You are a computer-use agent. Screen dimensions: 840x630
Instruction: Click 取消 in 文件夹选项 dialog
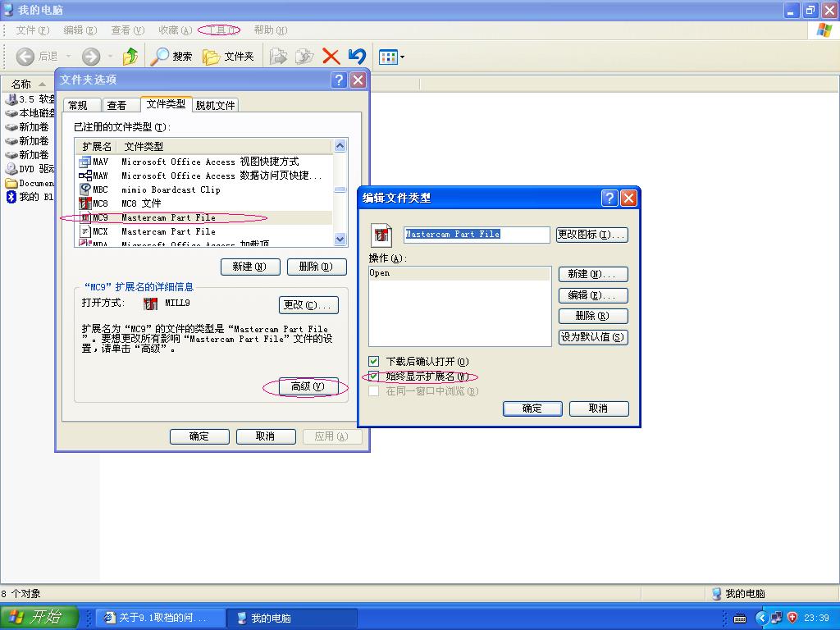[x=266, y=436]
